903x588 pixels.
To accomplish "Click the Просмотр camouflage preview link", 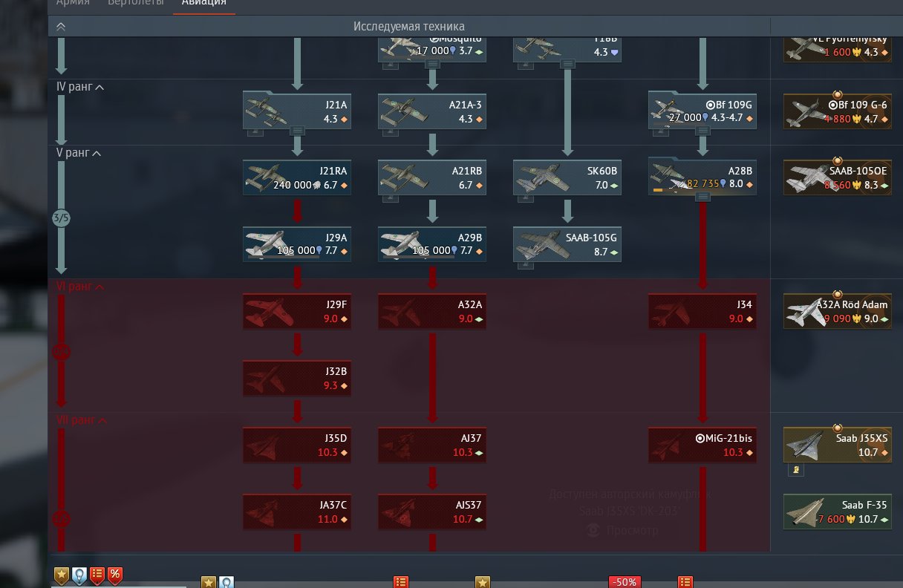I will coord(622,530).
